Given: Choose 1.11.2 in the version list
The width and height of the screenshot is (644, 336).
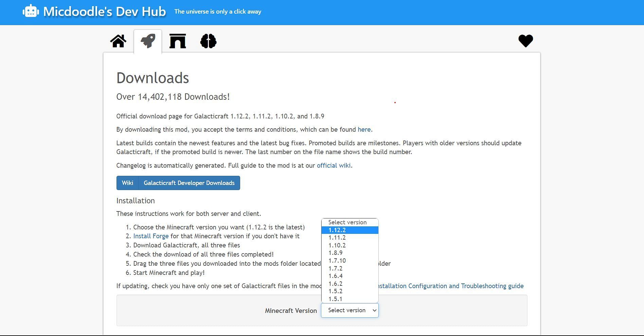Looking at the screenshot, I should 350,238.
